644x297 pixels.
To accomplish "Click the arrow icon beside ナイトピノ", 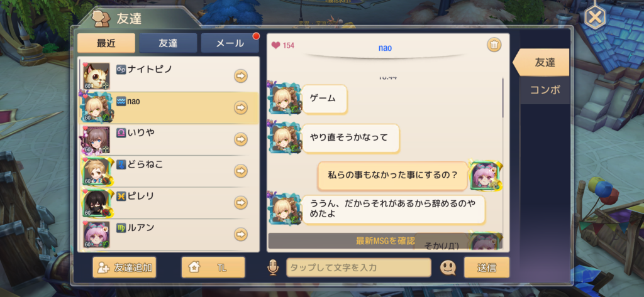I will [x=241, y=76].
